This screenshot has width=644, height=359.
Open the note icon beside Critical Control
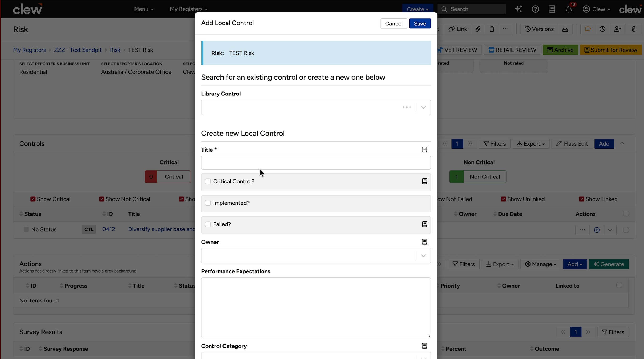point(424,181)
